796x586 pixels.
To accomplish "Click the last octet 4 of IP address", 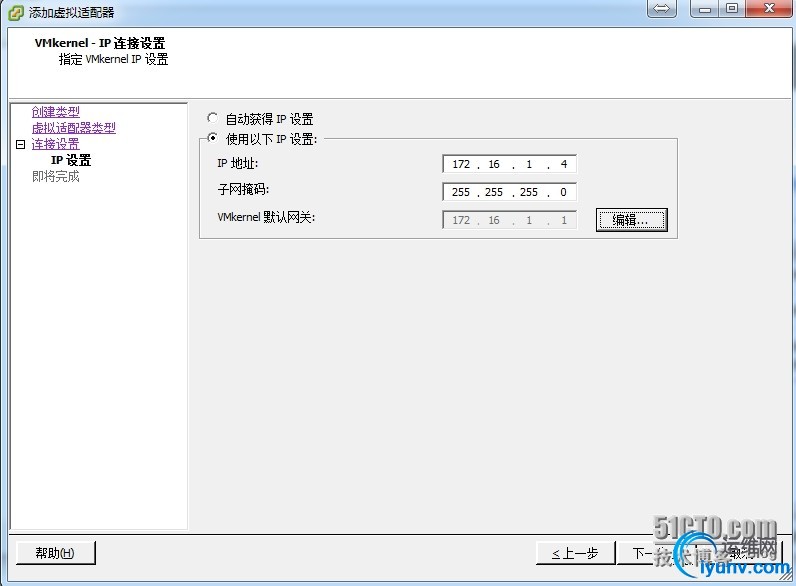I will tap(563, 164).
